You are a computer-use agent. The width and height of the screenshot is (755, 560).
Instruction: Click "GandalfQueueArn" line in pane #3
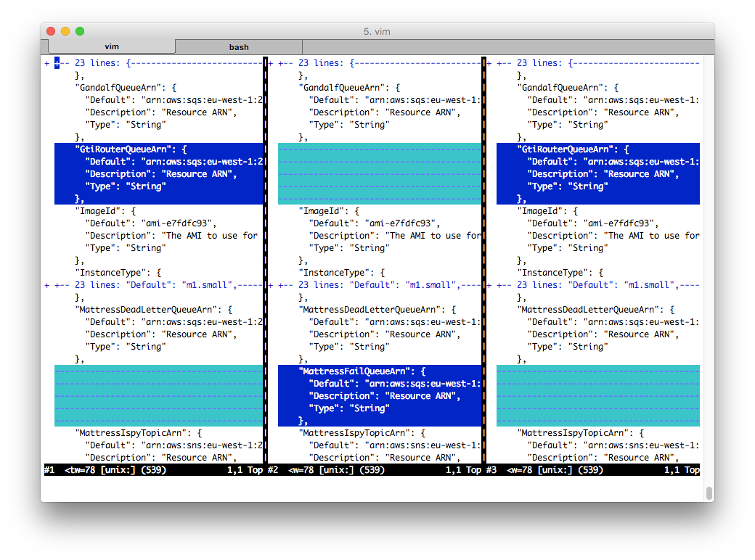click(568, 88)
